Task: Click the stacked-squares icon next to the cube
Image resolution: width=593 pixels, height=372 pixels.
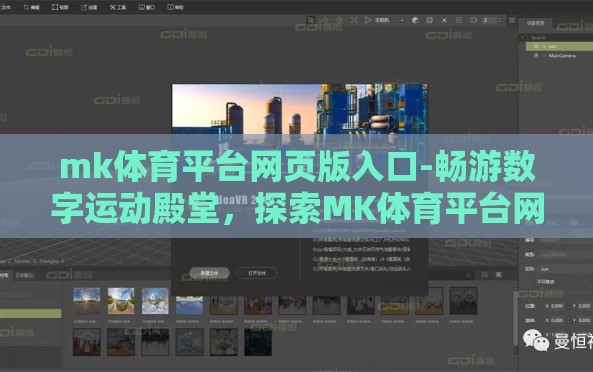Action: 429,20
